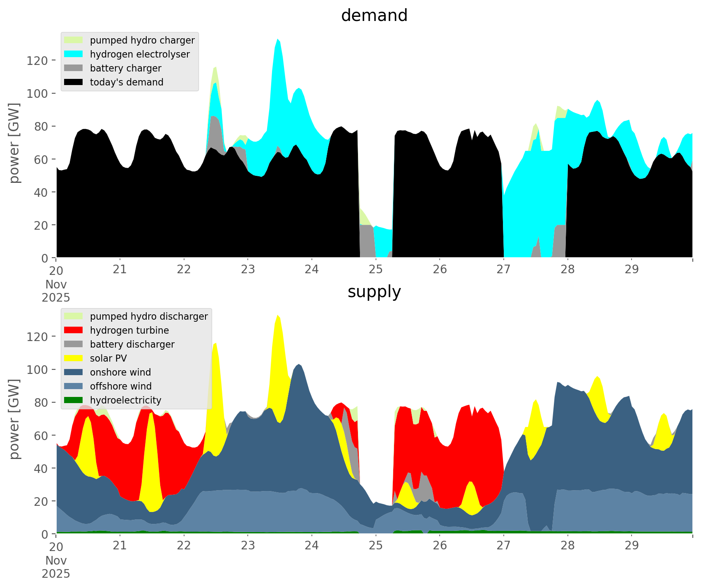Pick the green hydroelectricity legend swatch

click(74, 400)
